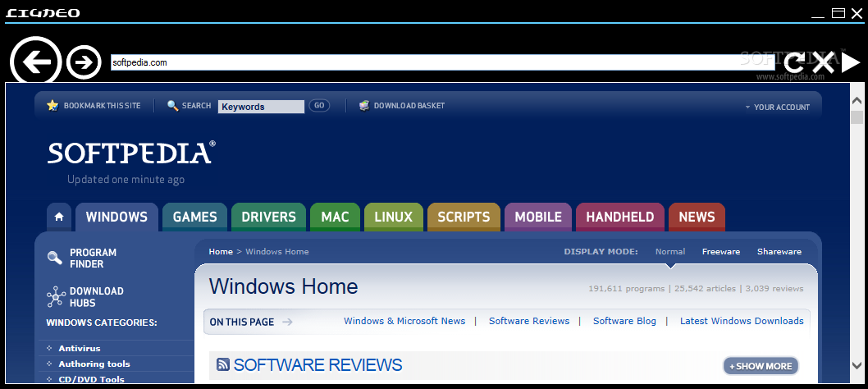868x389 pixels.
Task: Click the vertical scrollbar thumb
Action: coord(857,117)
